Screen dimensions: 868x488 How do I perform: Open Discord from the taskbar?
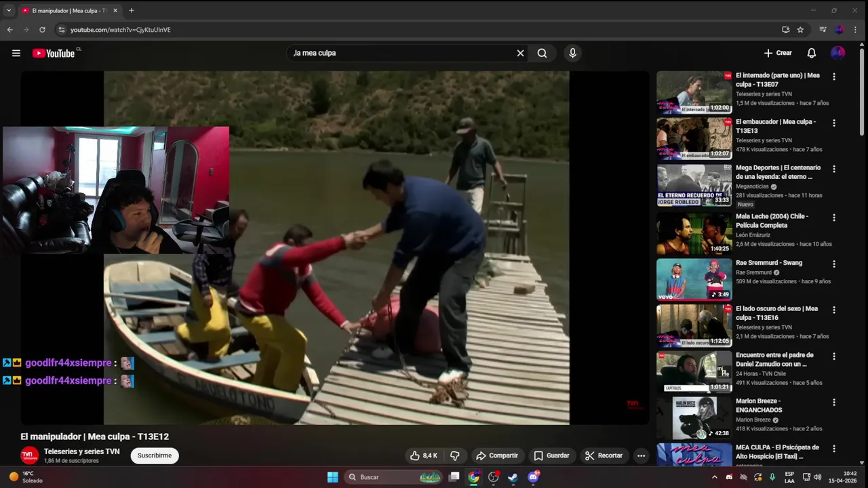(533, 477)
